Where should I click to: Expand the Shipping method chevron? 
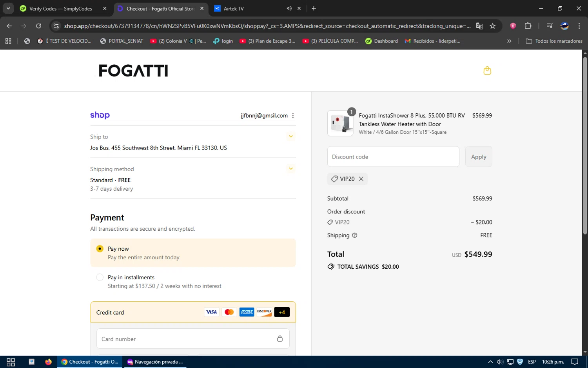(291, 169)
